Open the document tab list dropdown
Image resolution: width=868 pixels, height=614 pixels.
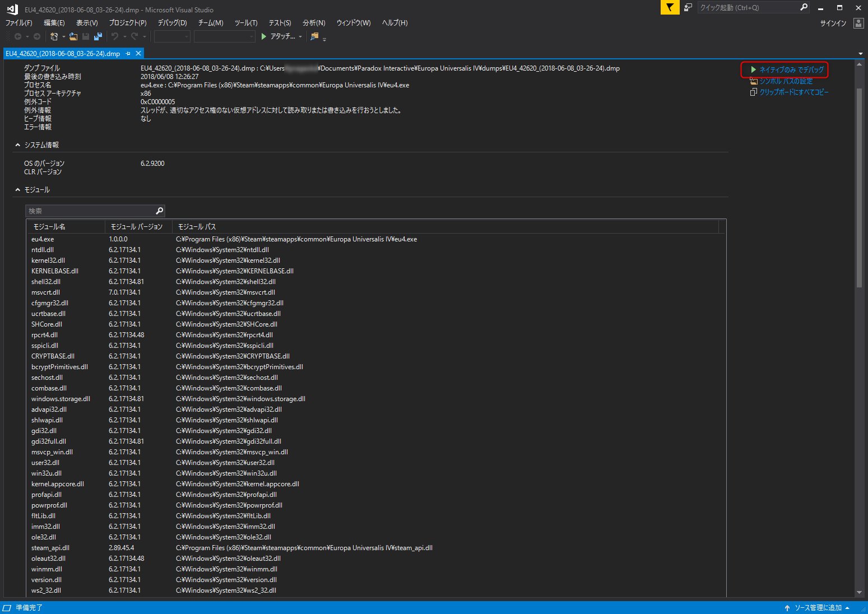pos(860,54)
